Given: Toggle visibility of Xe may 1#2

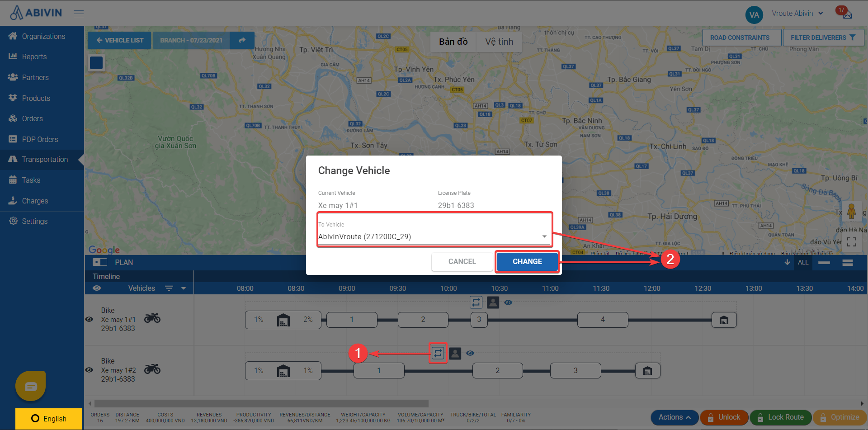Looking at the screenshot, I should (x=89, y=370).
